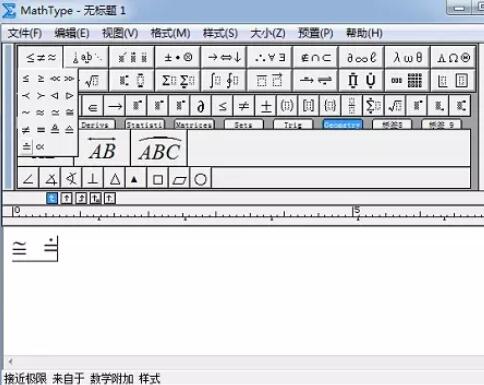Open the underbar and overbar templates palette
The width and height of the screenshot is (484, 385).
point(270,80)
